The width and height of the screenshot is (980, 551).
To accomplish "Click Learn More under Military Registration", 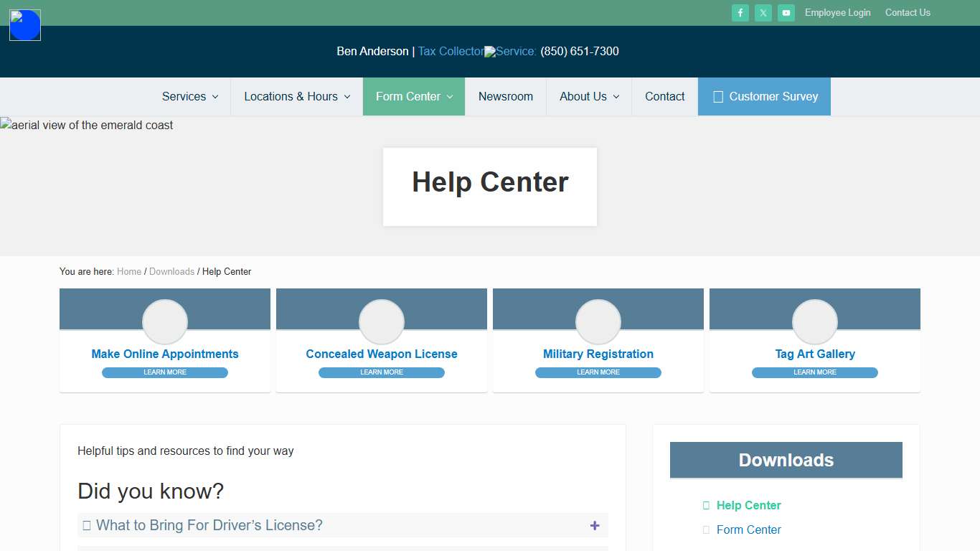I will pos(598,372).
